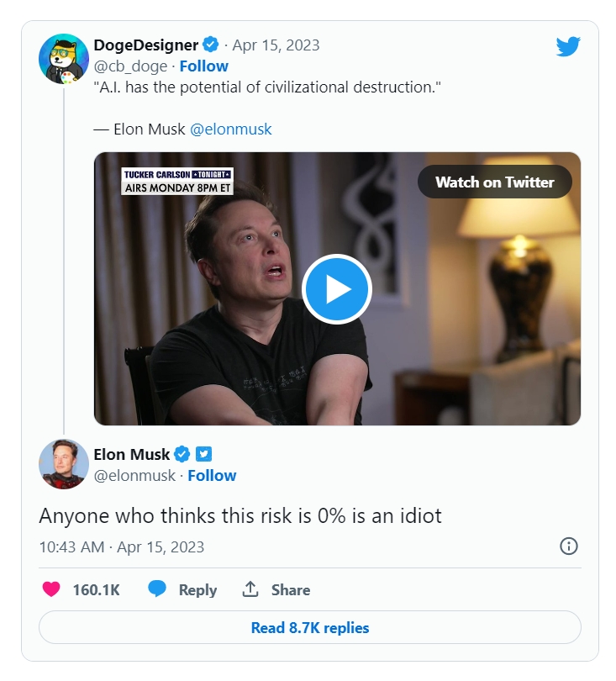
Task: Like the tweet with the heart icon
Action: coord(52,589)
